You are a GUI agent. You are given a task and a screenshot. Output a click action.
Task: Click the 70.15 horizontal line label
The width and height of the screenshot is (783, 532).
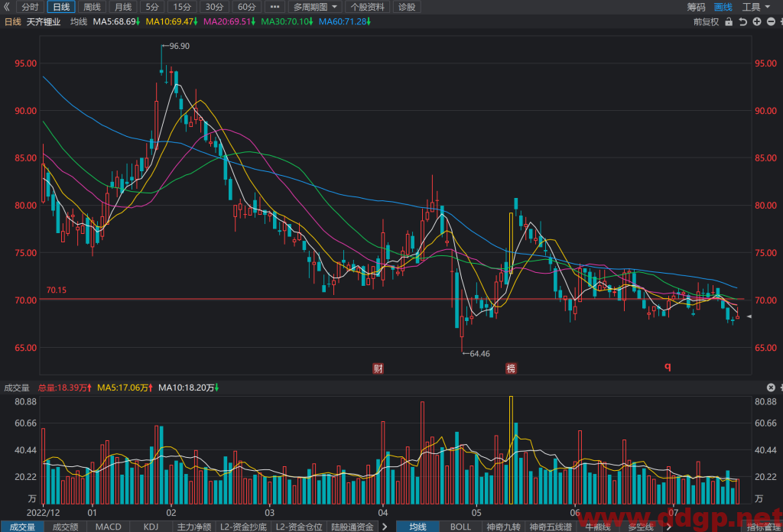pos(57,290)
